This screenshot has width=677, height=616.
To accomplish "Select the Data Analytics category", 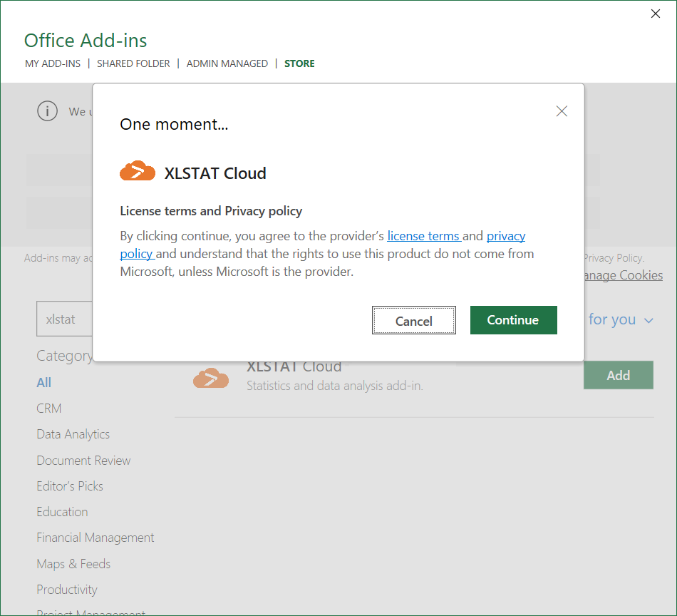I will pos(73,434).
